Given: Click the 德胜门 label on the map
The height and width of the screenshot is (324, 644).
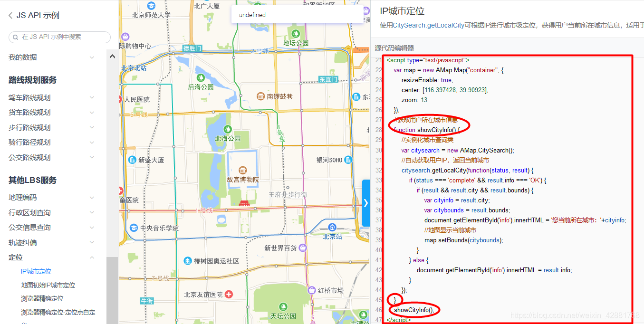Looking at the screenshot, I should point(192,48).
